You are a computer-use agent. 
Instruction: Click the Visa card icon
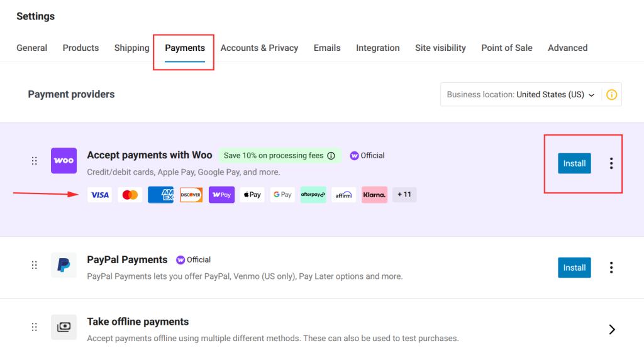click(100, 195)
